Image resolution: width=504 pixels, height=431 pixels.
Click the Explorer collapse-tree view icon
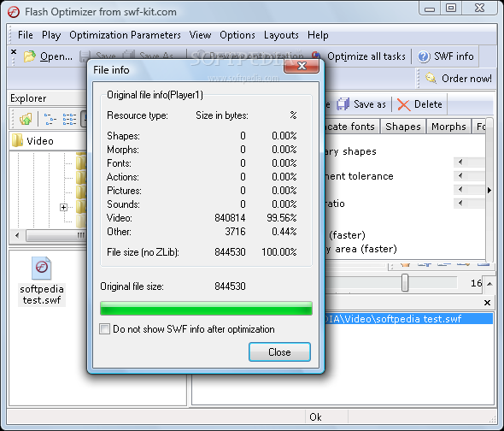50,119
